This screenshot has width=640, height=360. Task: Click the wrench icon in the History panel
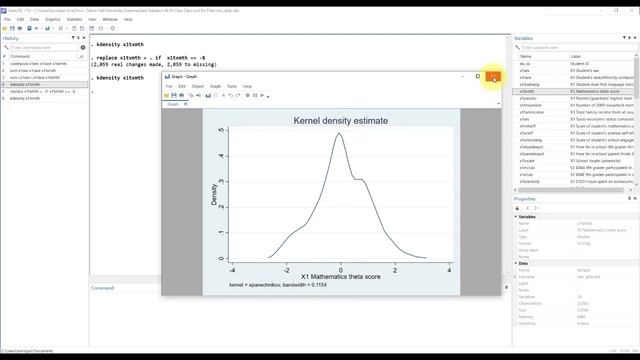6,48
